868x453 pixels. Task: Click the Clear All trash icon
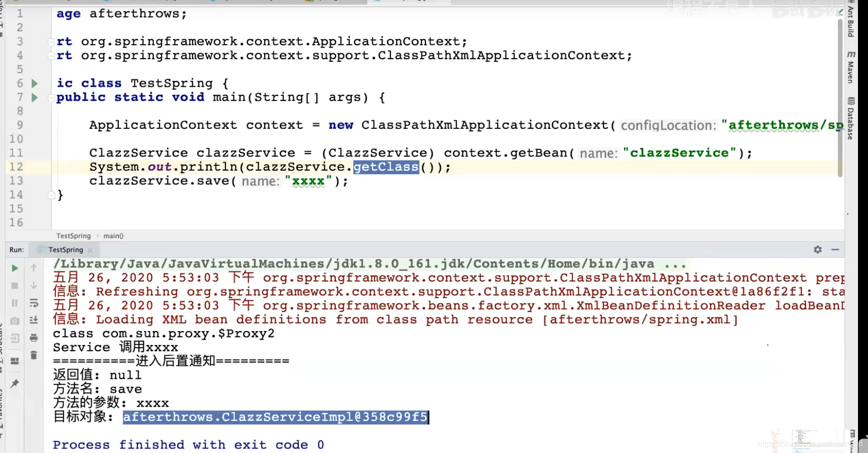[34, 355]
